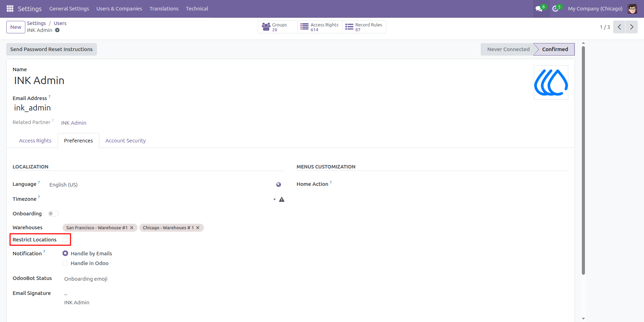Viewport: 644px width, 322px height.
Task: Click Send Password Reset Instructions button
Action: point(51,49)
